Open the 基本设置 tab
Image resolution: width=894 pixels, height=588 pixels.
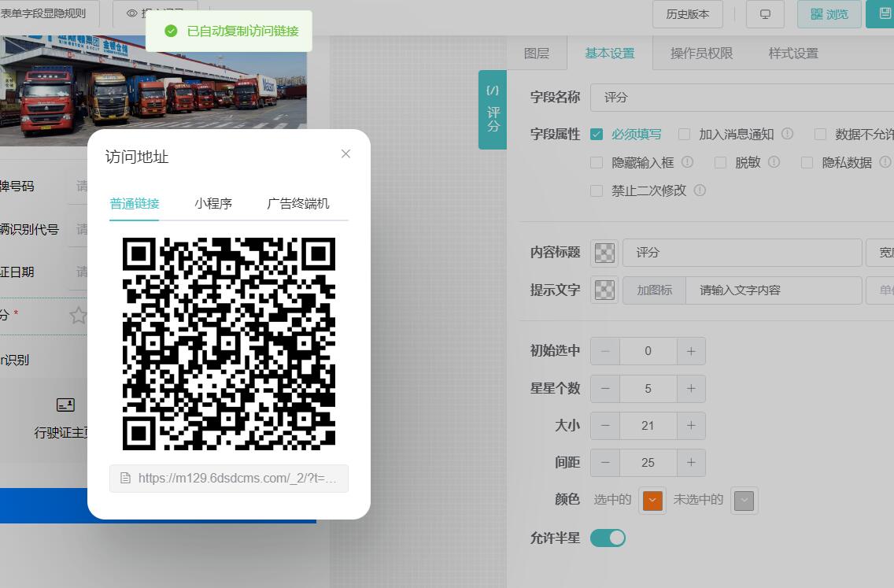pyautogui.click(x=610, y=54)
